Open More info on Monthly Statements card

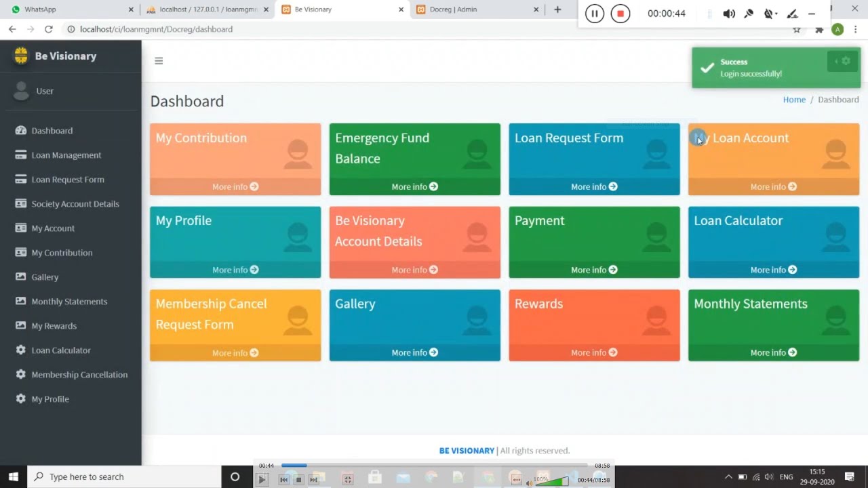[774, 352]
